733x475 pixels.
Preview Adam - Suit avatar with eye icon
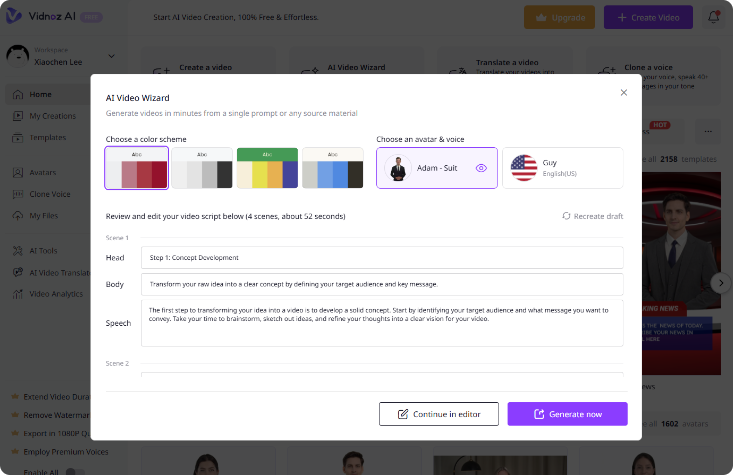tap(481, 168)
